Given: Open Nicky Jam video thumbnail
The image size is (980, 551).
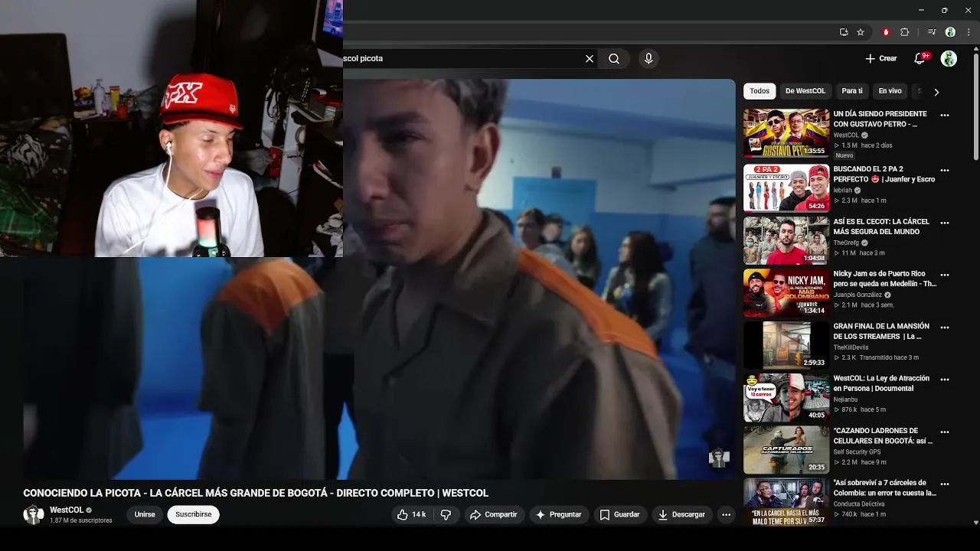Looking at the screenshot, I should [x=786, y=292].
